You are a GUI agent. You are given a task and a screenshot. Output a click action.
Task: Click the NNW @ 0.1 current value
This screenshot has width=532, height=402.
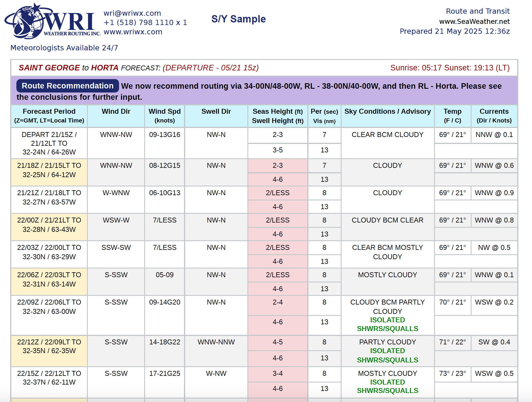coord(494,135)
